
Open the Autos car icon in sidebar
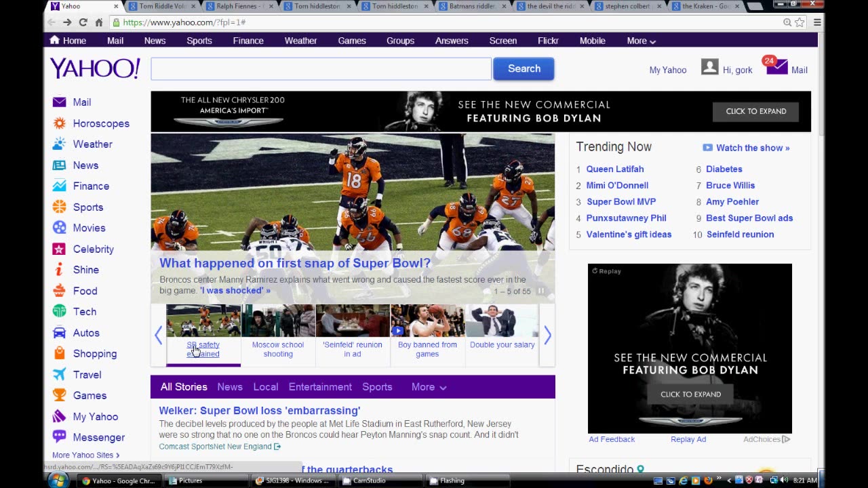click(x=59, y=333)
